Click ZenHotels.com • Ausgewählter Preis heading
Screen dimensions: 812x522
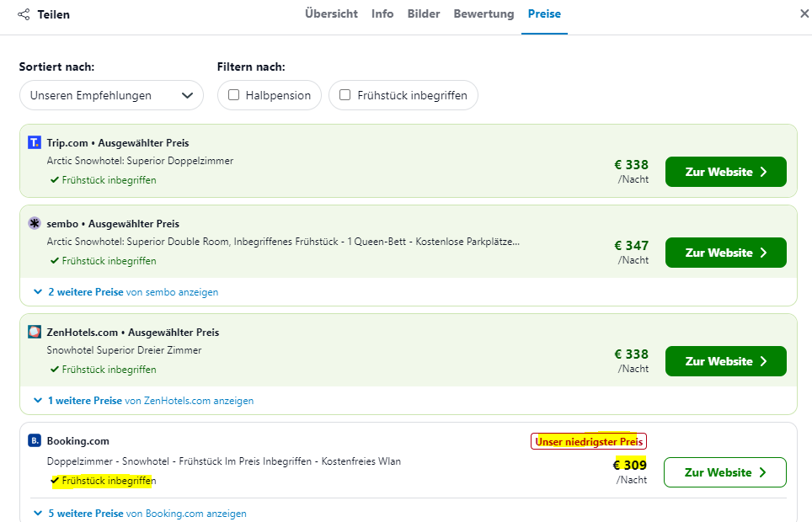133,333
